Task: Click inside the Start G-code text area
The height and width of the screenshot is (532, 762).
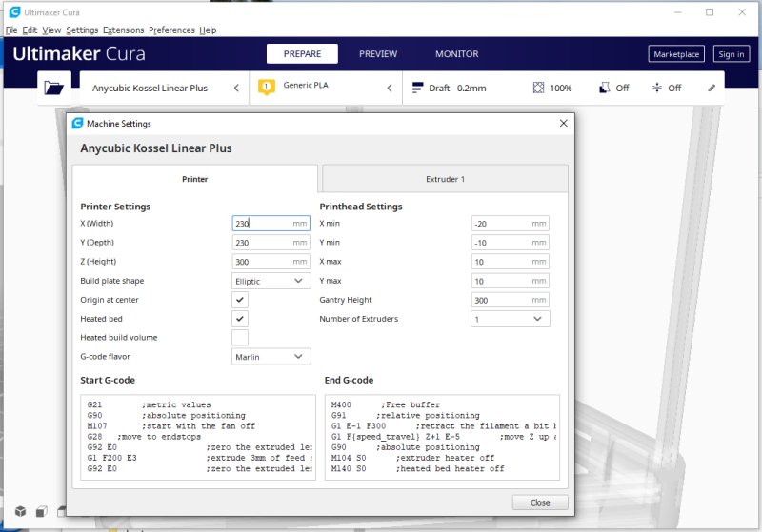Action: pos(198,437)
